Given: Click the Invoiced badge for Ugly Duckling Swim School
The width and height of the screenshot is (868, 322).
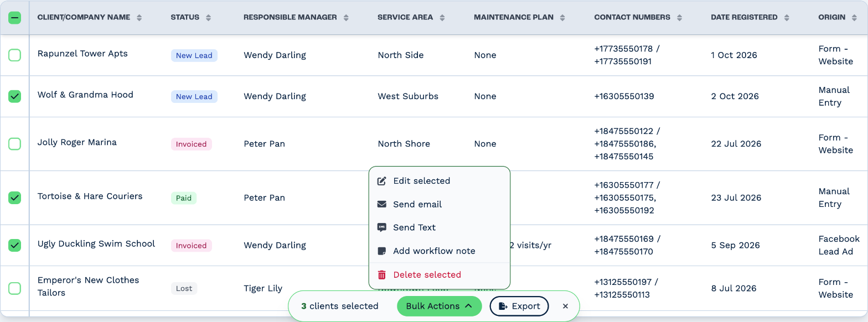Looking at the screenshot, I should (x=191, y=246).
